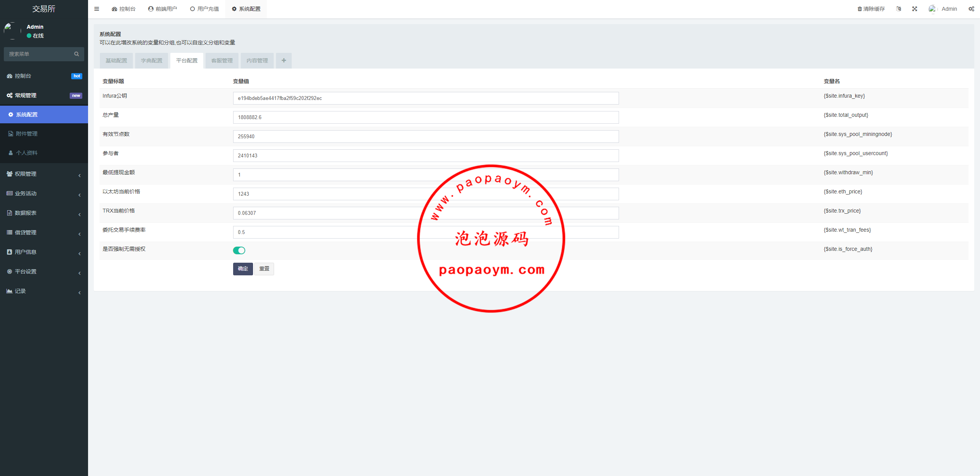Switch to the 客服管理 tab
The width and height of the screenshot is (980, 476).
[222, 61]
